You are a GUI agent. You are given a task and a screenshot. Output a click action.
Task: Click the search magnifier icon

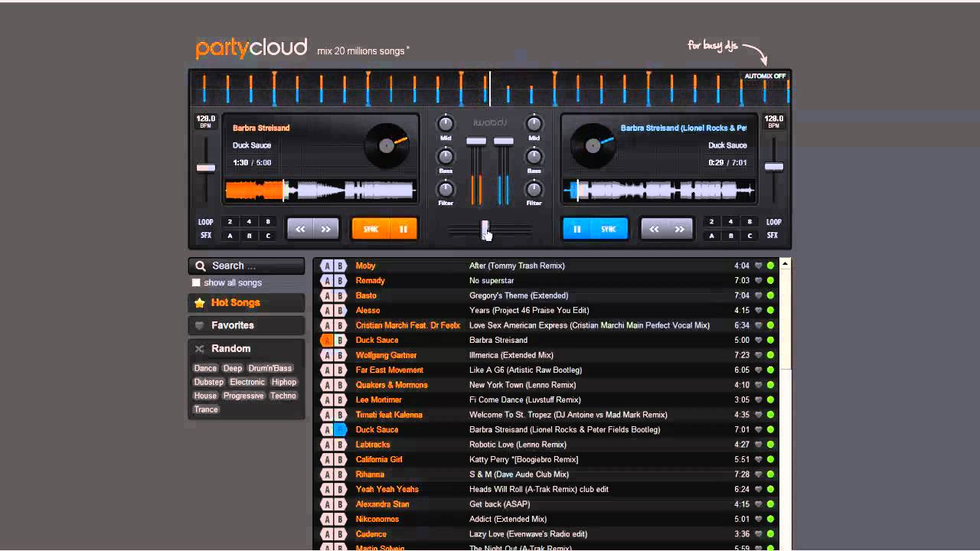[201, 266]
